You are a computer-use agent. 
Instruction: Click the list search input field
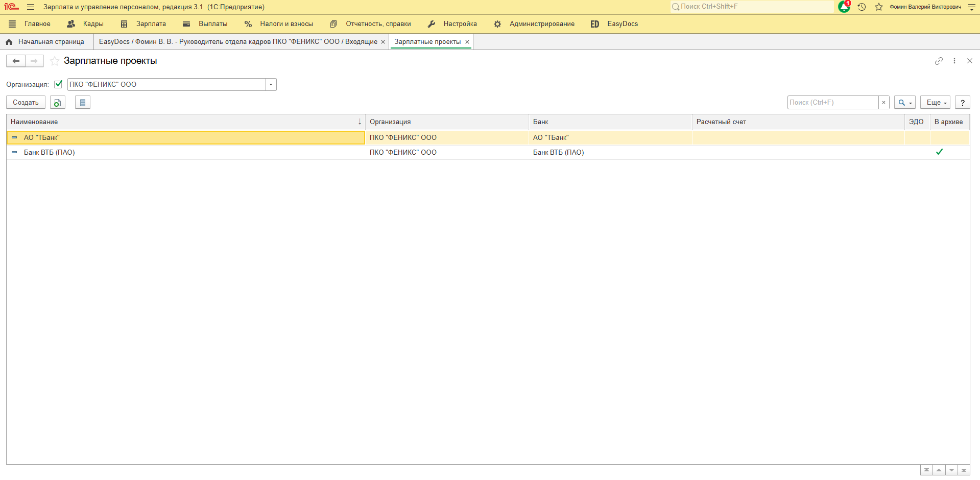coord(832,103)
